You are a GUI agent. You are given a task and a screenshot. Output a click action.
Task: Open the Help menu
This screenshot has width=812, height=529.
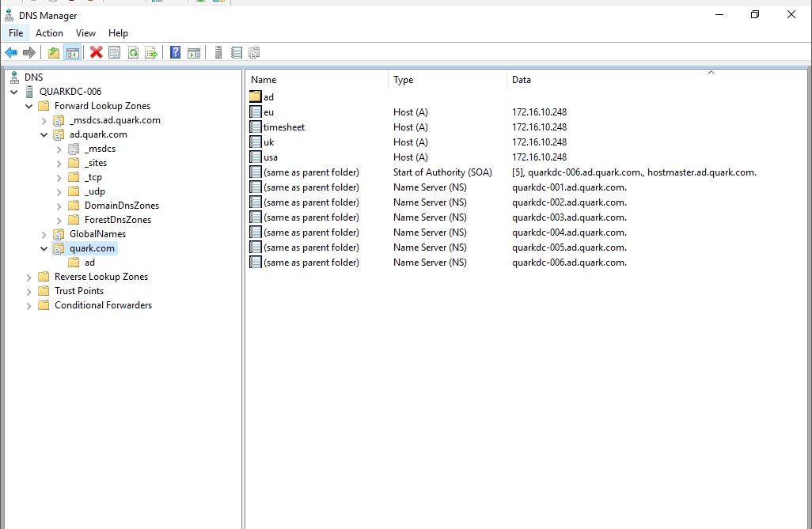click(118, 33)
